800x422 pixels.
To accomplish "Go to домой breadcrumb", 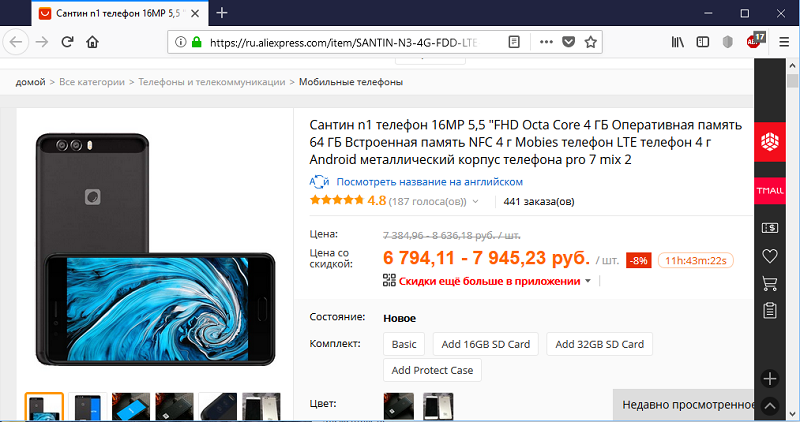I will [x=30, y=82].
